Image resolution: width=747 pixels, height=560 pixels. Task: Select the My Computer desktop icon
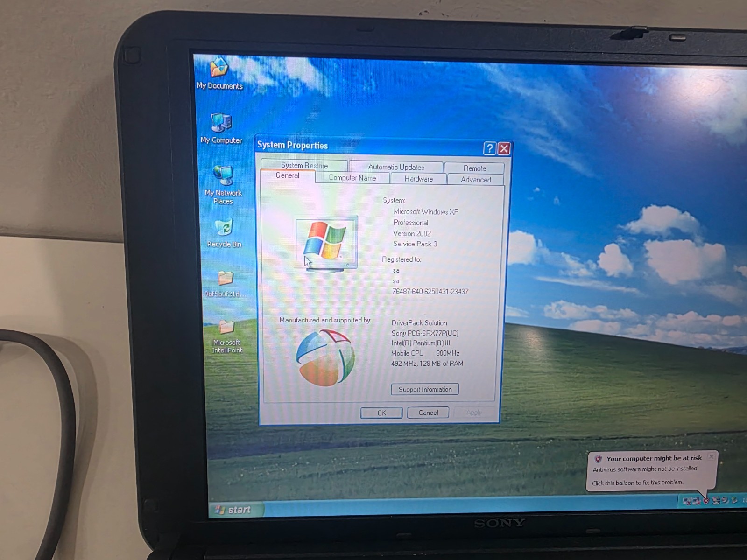tap(221, 128)
